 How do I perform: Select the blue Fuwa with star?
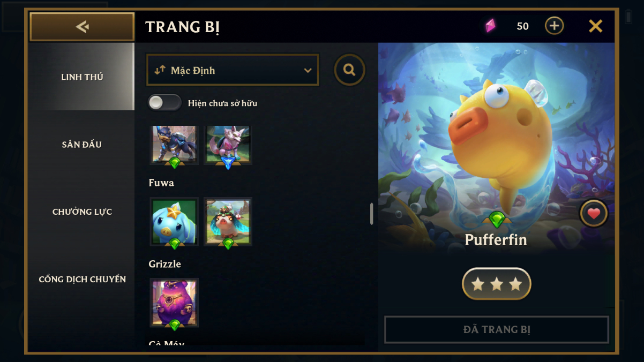[x=174, y=222]
